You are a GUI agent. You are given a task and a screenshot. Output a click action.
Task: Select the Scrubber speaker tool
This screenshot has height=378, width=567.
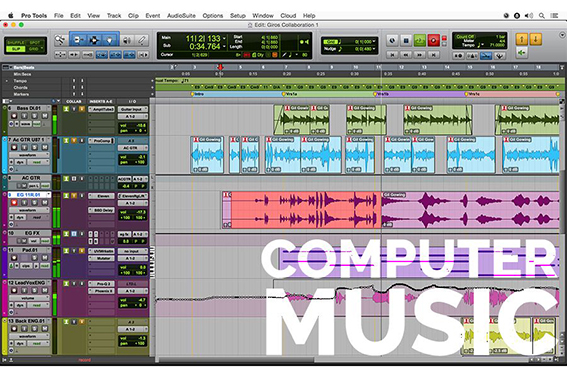tap(127, 40)
